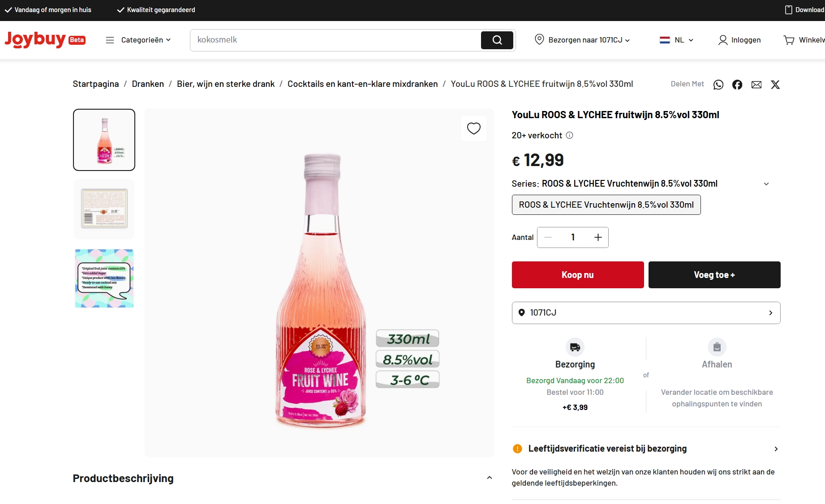Add product to wishlist with heart icon
This screenshot has height=504, width=825.
(473, 128)
